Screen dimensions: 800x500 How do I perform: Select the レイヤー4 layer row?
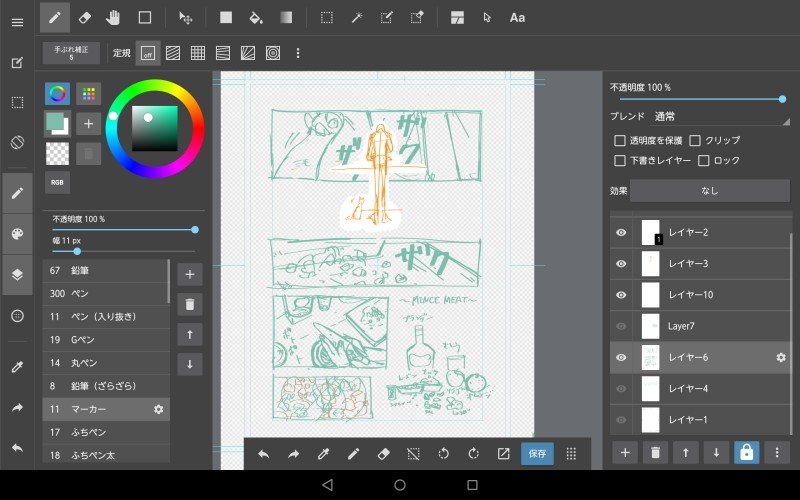click(700, 388)
